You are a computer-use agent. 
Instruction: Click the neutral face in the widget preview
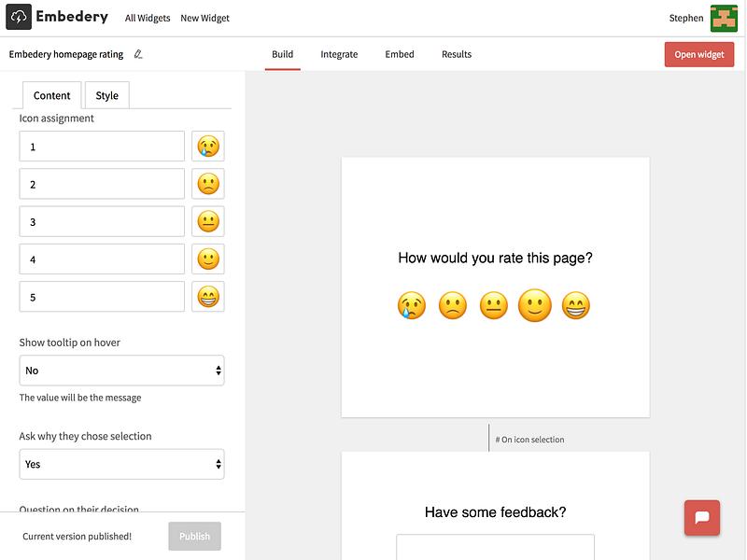494,305
